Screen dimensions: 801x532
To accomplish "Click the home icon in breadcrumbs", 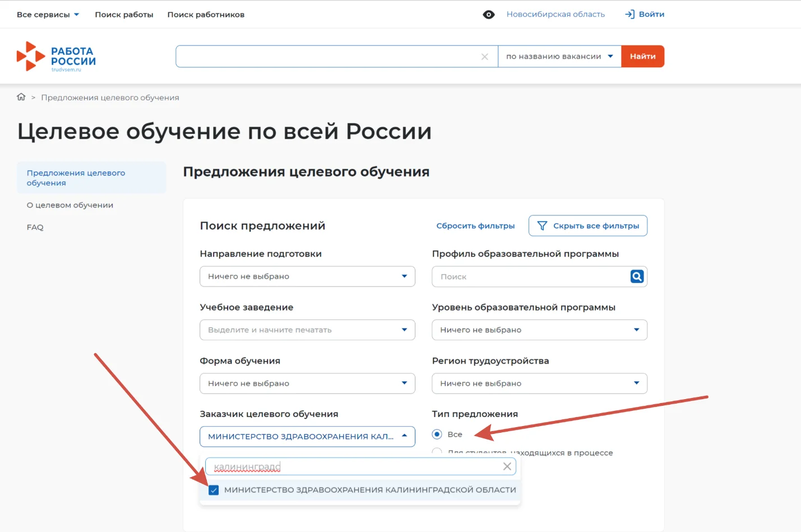I will [21, 97].
